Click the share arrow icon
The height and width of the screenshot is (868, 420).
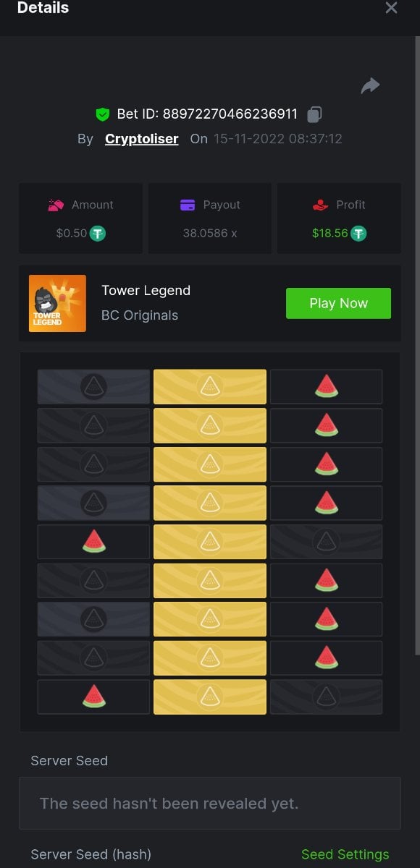(370, 87)
